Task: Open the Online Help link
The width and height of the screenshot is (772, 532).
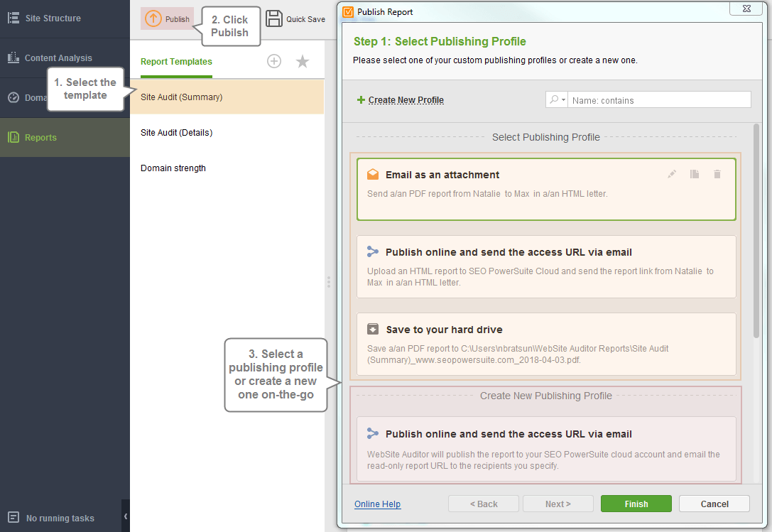Action: coord(378,504)
